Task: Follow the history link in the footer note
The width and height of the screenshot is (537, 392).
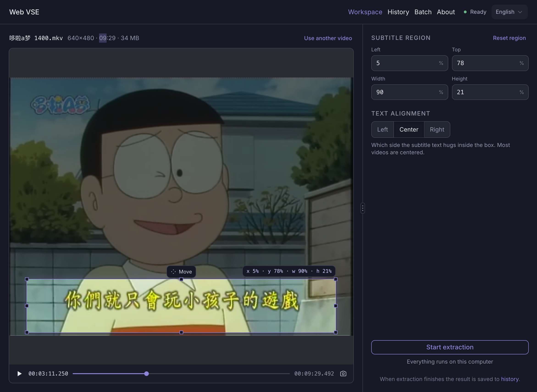Action: pyautogui.click(x=509, y=379)
